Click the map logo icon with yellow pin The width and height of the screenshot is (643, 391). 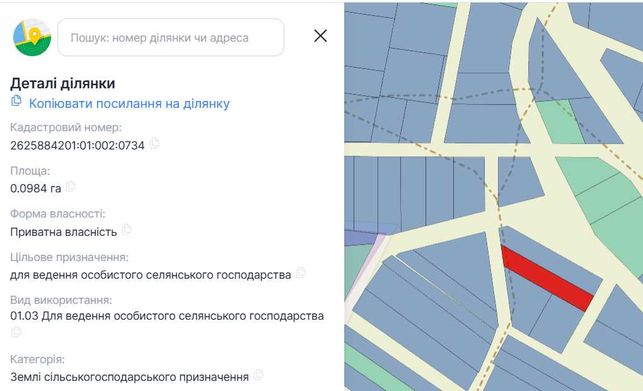[32, 37]
